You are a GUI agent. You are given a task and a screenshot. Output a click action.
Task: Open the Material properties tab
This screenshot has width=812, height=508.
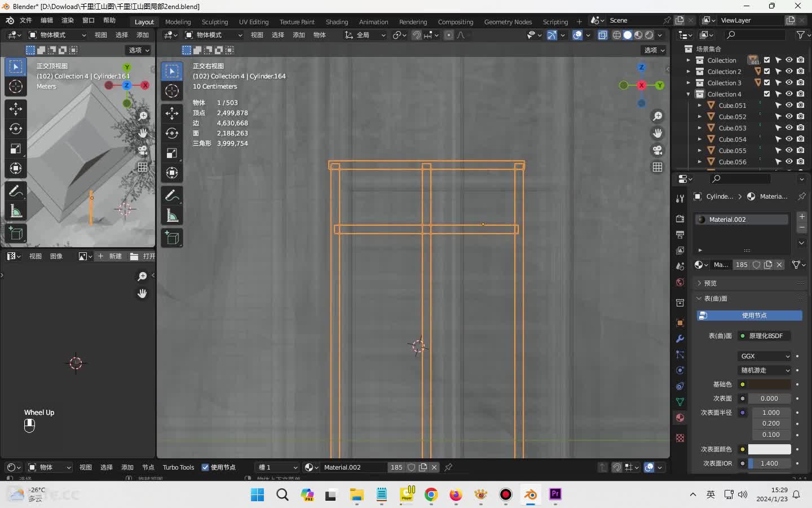pyautogui.click(x=680, y=418)
